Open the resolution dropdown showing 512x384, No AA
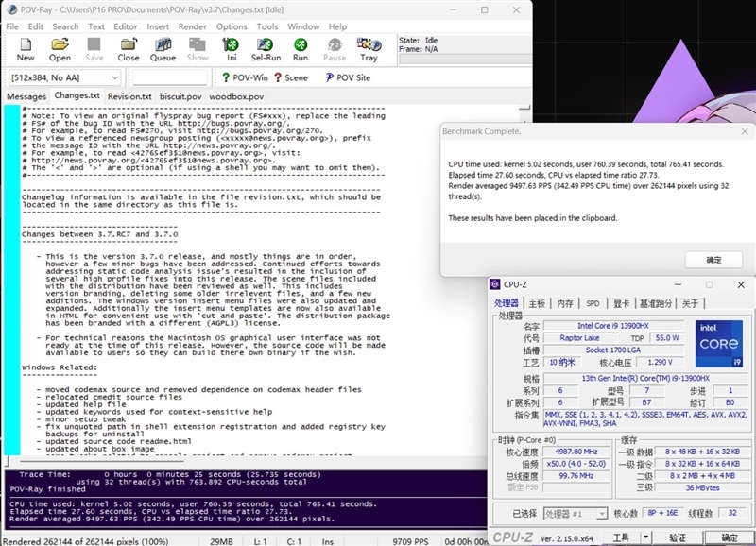Screen dimensions: 756x546 [64, 77]
